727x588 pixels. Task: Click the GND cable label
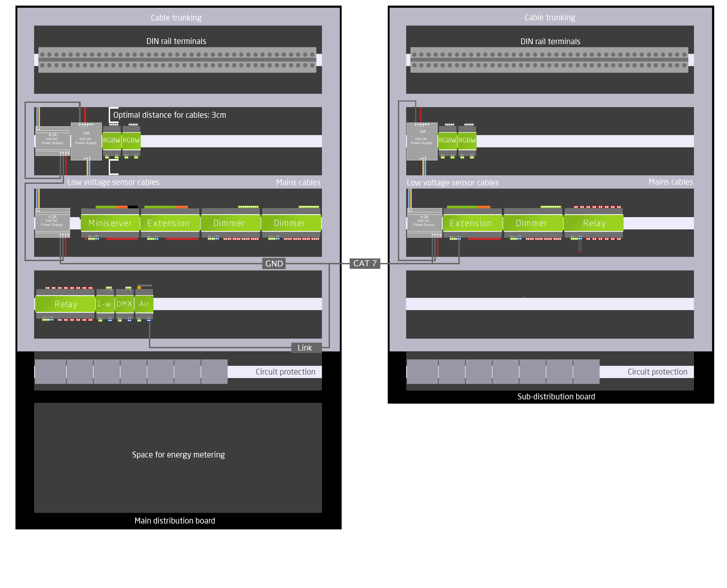[274, 263]
